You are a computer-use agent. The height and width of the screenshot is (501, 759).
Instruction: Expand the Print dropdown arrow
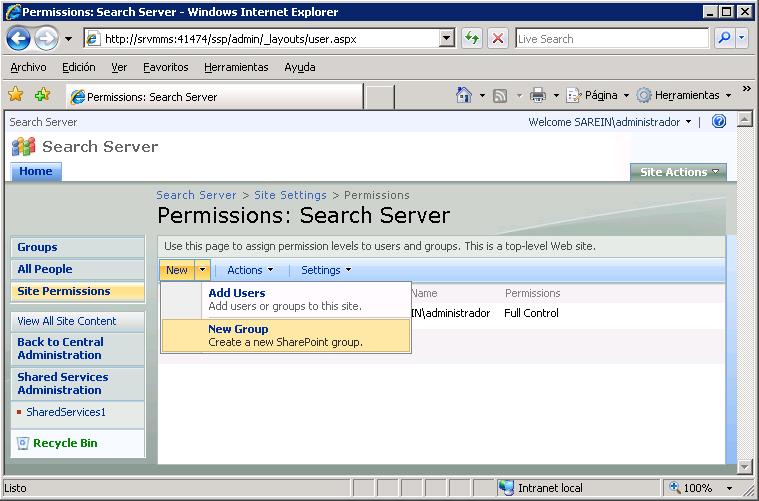(x=556, y=95)
